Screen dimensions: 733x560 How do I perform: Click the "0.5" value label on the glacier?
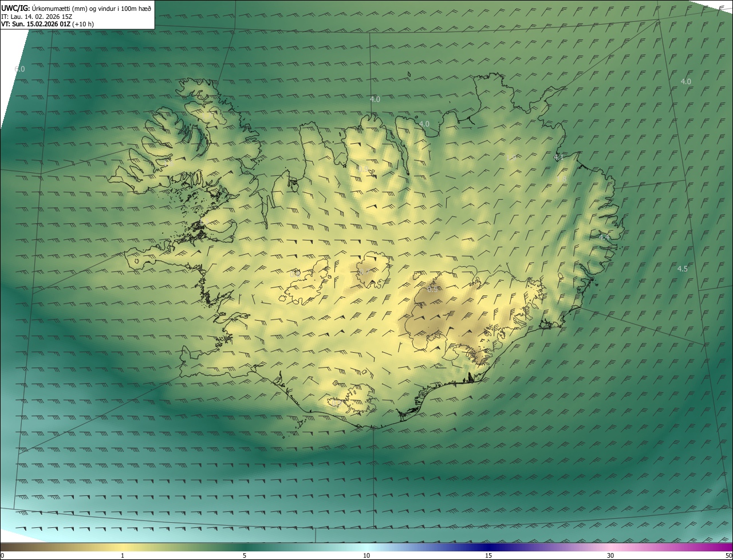(432, 289)
